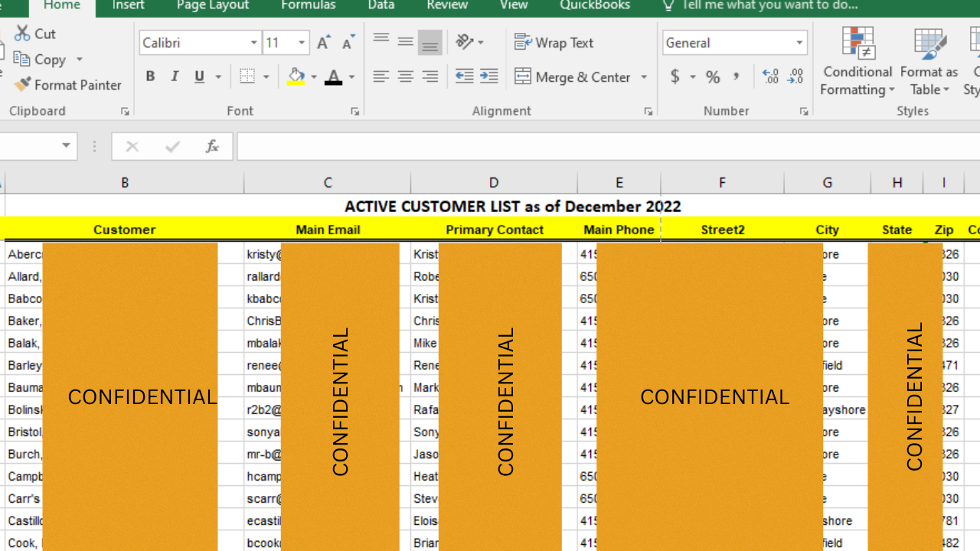Open the Clipboard dialog launcher
The width and height of the screenshot is (980, 551).
pyautogui.click(x=125, y=112)
